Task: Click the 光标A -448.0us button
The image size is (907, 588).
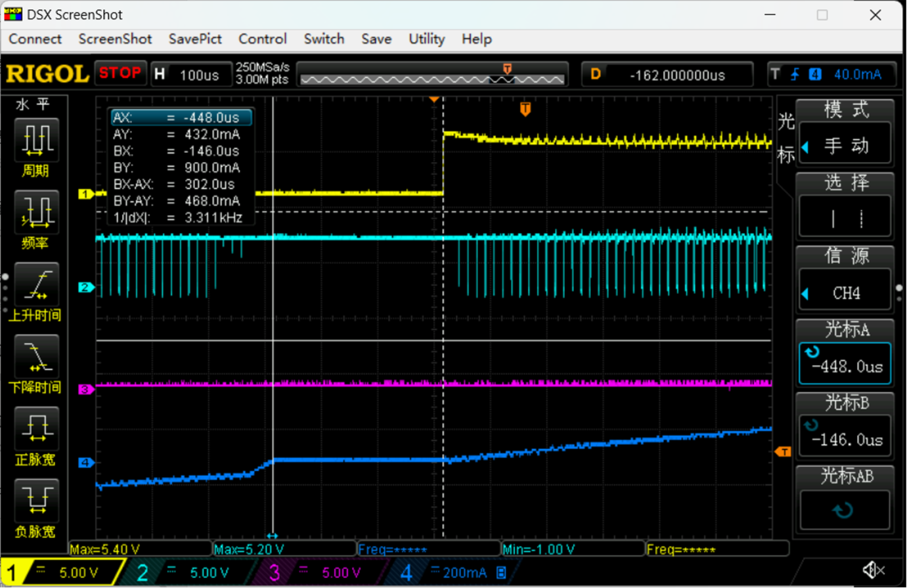Action: 844,364
